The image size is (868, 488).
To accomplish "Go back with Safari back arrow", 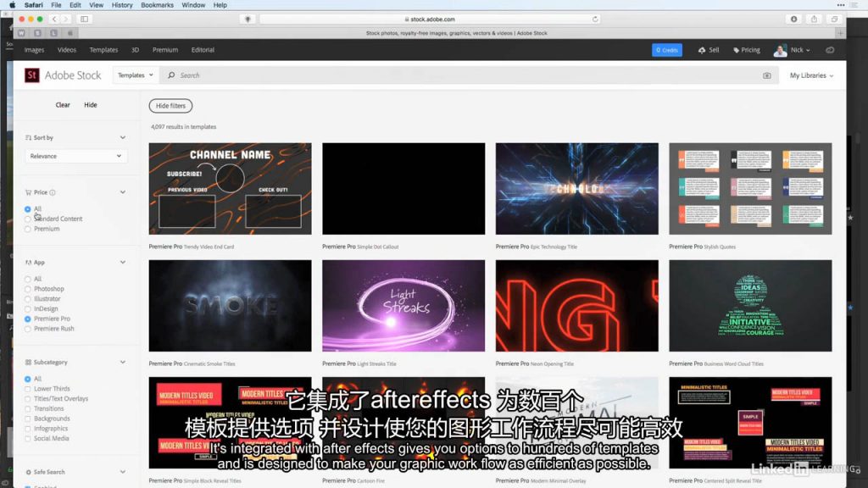I will coord(54,19).
